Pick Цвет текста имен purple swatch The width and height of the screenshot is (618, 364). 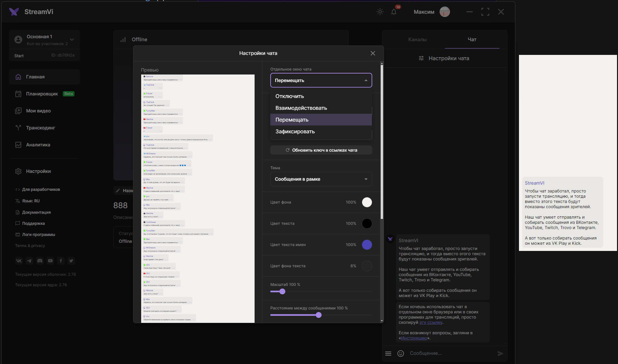[x=367, y=245]
